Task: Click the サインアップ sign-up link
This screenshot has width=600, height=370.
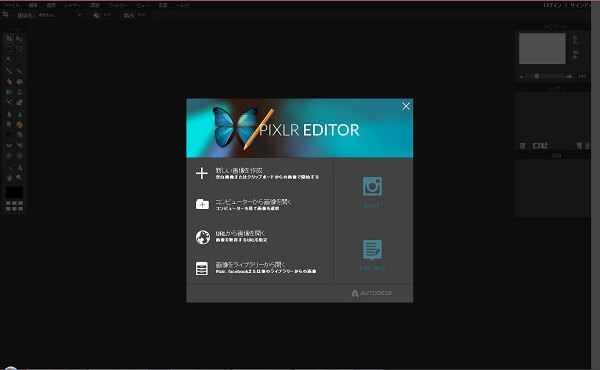Action: click(581, 5)
